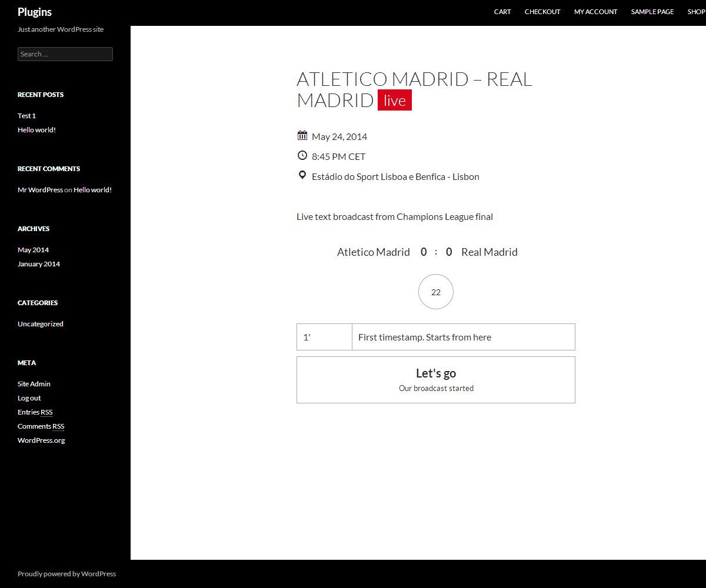Click the Real Madrid team name in the scoreboard
The height and width of the screenshot is (588, 706).
(489, 252)
